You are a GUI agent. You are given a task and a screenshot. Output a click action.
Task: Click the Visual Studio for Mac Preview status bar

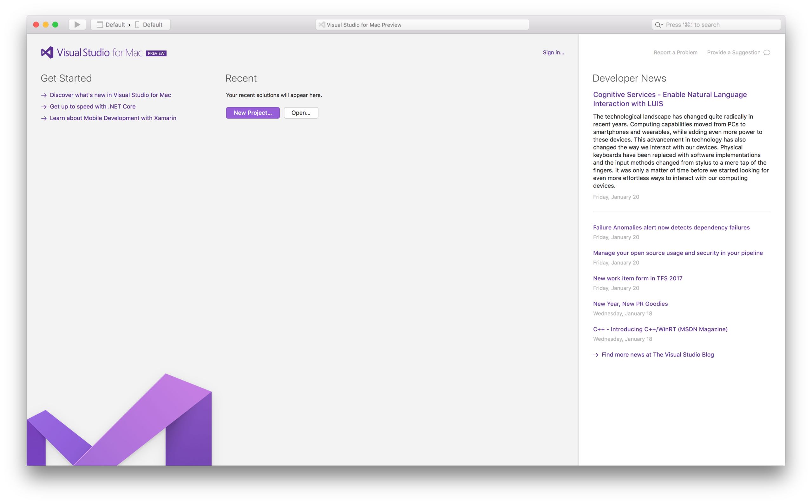tap(422, 25)
